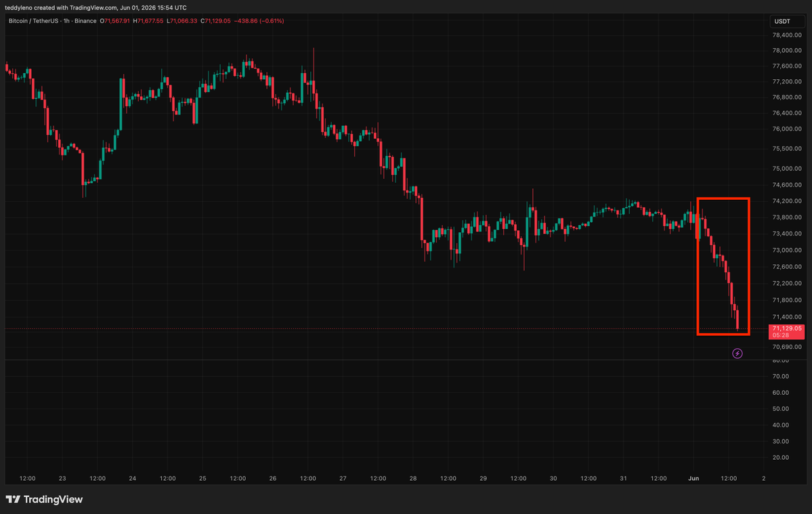Click the close value C71,129.05

click(x=215, y=21)
